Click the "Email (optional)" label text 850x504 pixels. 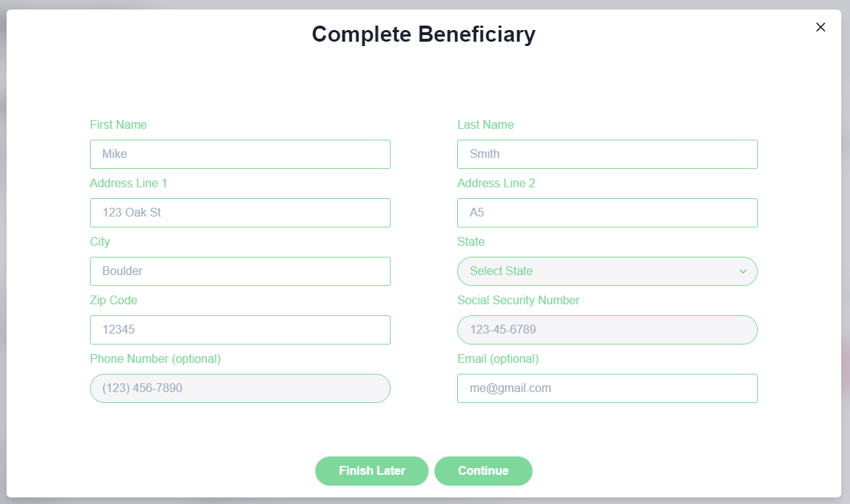click(497, 359)
